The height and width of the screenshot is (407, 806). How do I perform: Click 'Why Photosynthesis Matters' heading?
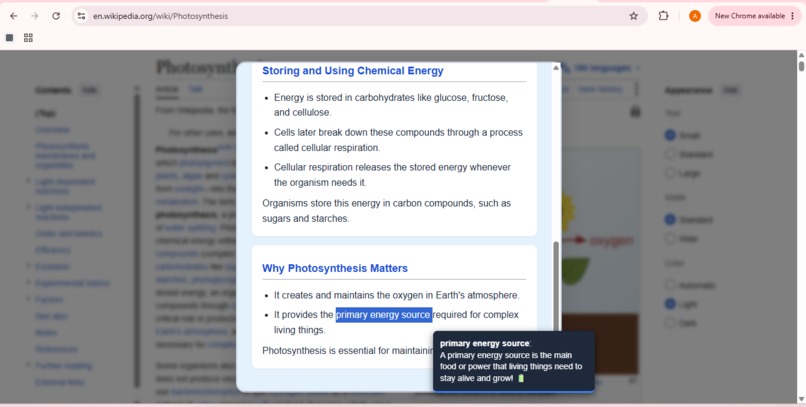pyautogui.click(x=335, y=268)
